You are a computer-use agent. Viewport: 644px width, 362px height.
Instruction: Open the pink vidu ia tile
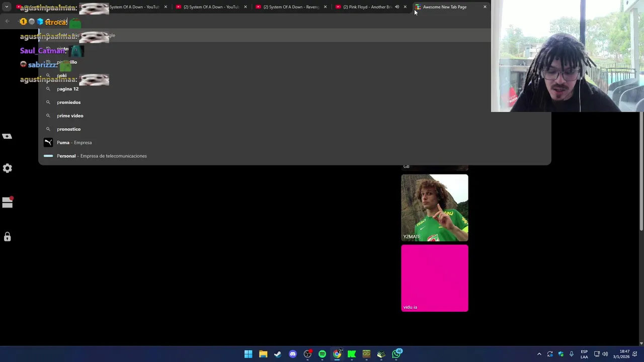(x=435, y=278)
